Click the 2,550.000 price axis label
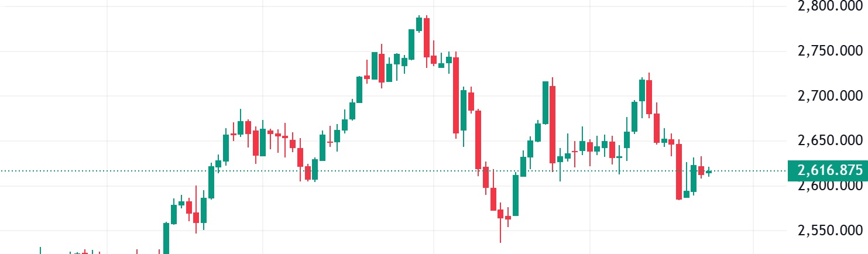 (830, 231)
